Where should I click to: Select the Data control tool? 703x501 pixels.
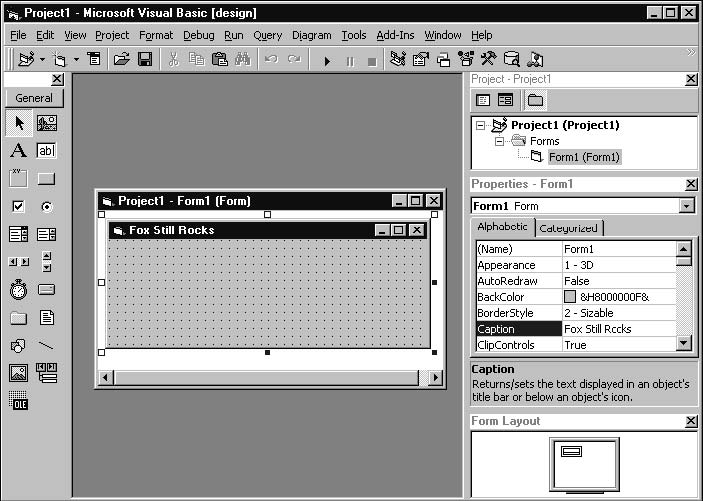(47, 373)
